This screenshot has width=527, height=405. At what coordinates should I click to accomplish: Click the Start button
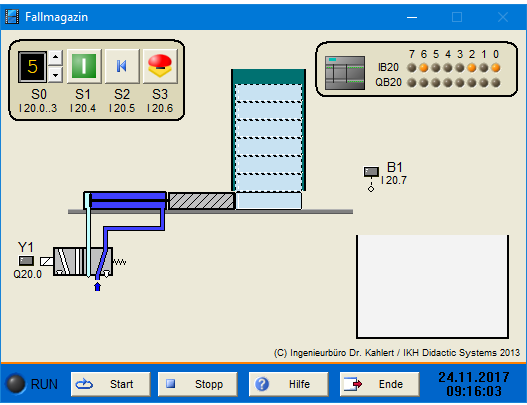pos(111,384)
